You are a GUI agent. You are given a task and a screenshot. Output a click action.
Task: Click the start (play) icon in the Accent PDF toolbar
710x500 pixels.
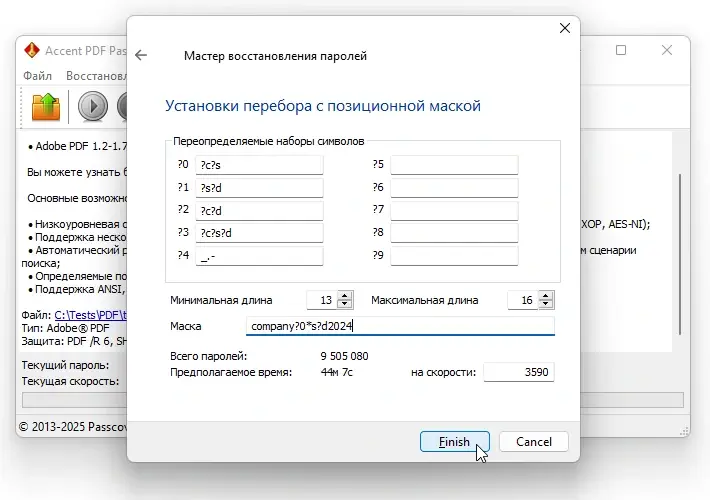pyautogui.click(x=93, y=107)
